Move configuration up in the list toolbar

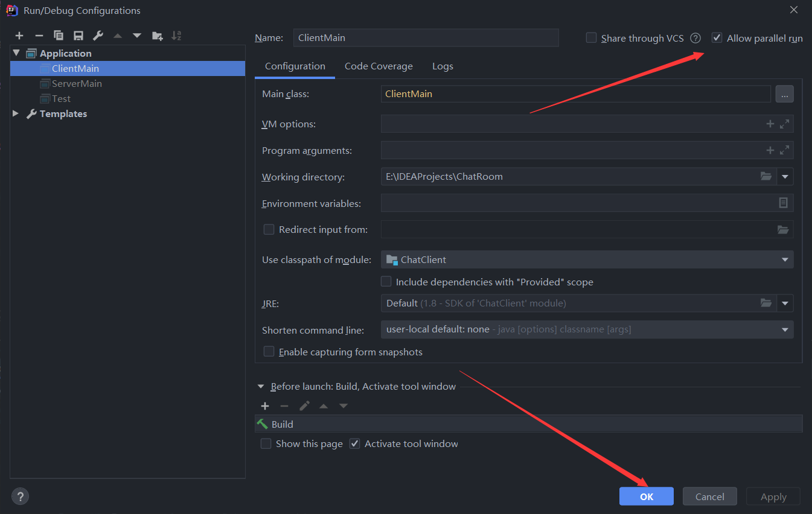118,36
